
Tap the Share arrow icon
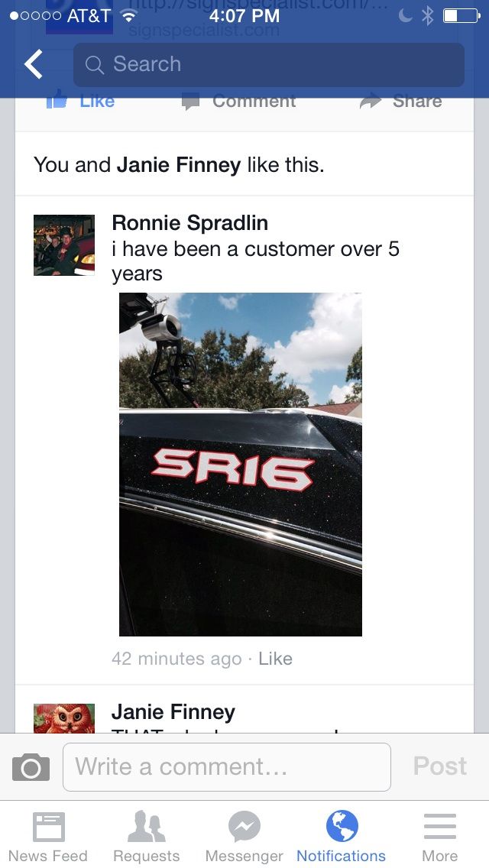(x=371, y=101)
